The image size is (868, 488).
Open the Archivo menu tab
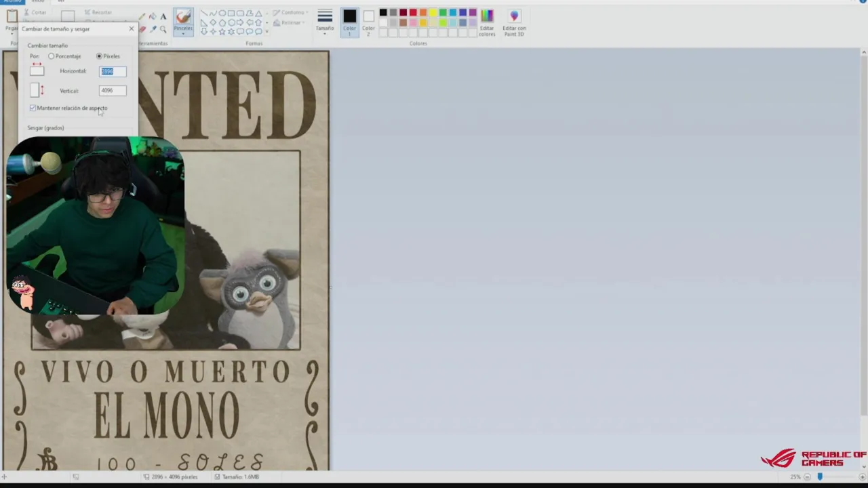tap(12, 1)
